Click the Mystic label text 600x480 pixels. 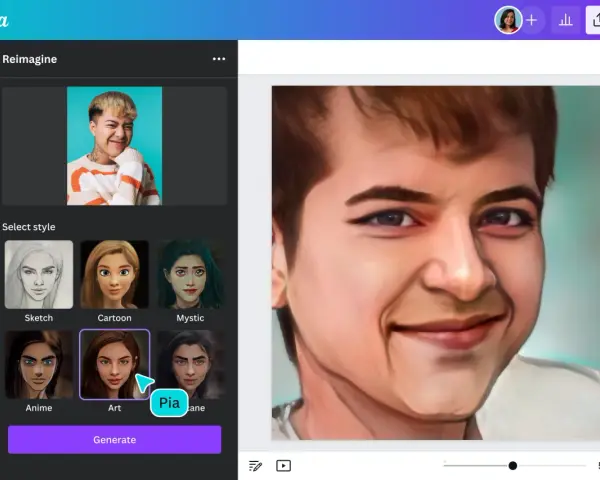pos(190,318)
